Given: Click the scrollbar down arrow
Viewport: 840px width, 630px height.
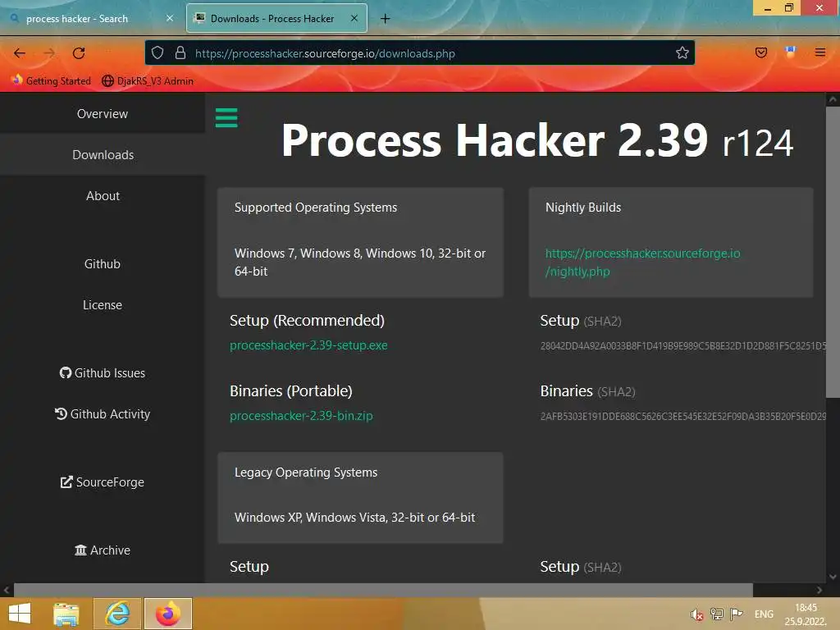Looking at the screenshot, I should pyautogui.click(x=833, y=577).
